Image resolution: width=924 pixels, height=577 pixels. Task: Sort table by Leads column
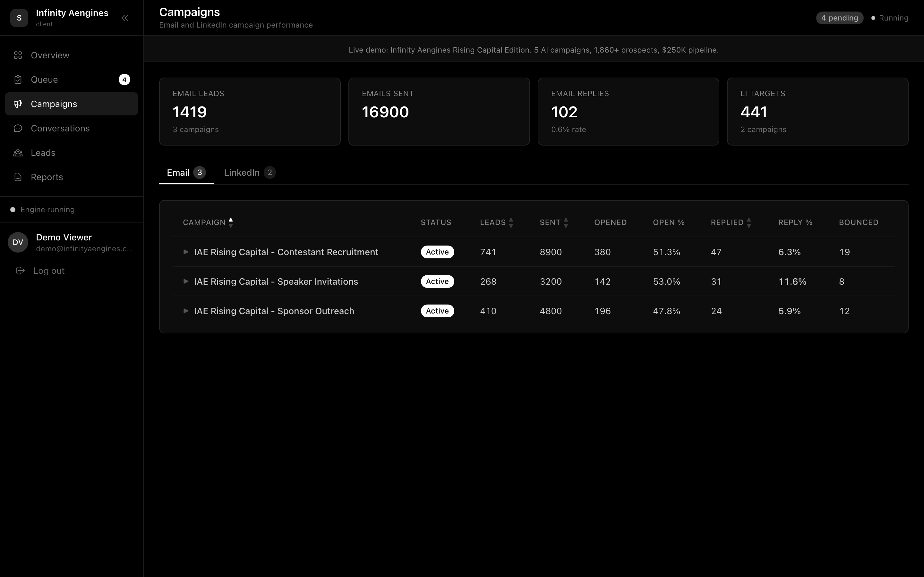(511, 222)
